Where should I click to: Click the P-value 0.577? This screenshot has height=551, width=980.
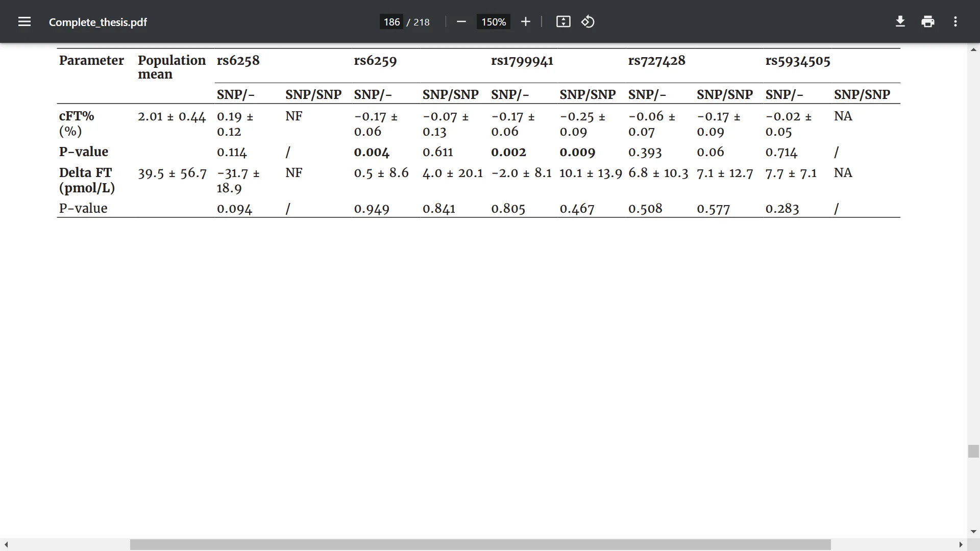[x=713, y=209]
